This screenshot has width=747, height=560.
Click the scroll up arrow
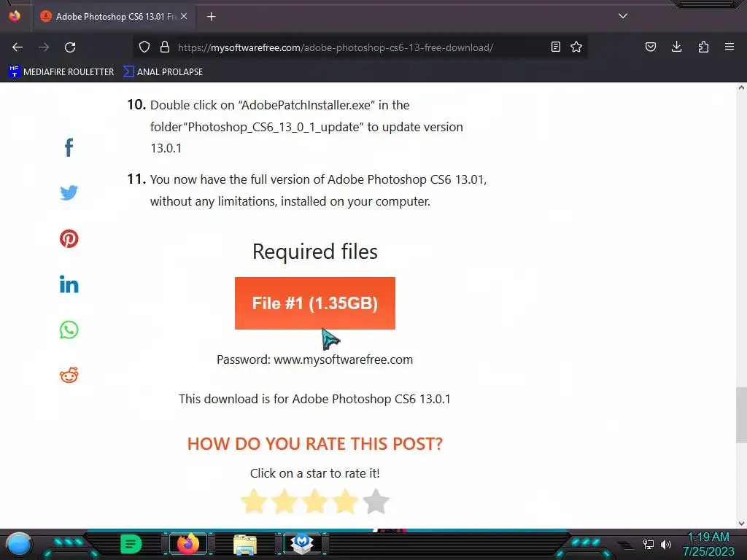coord(741,88)
